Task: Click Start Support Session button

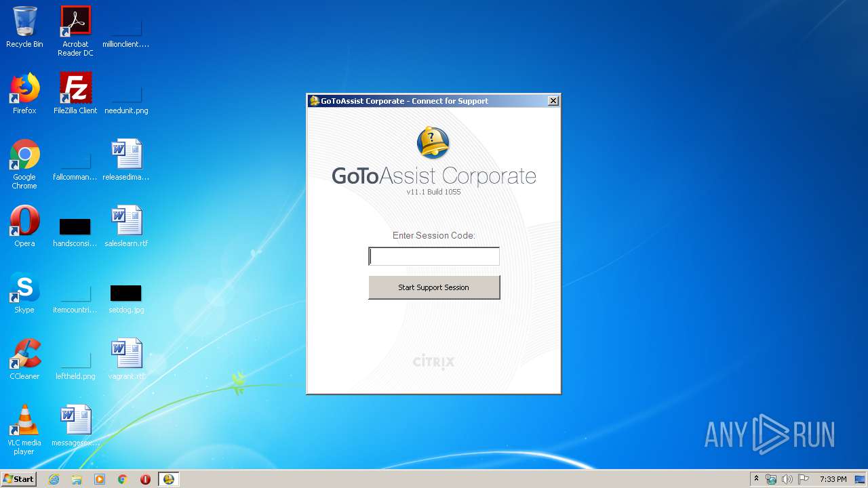Action: tap(434, 287)
